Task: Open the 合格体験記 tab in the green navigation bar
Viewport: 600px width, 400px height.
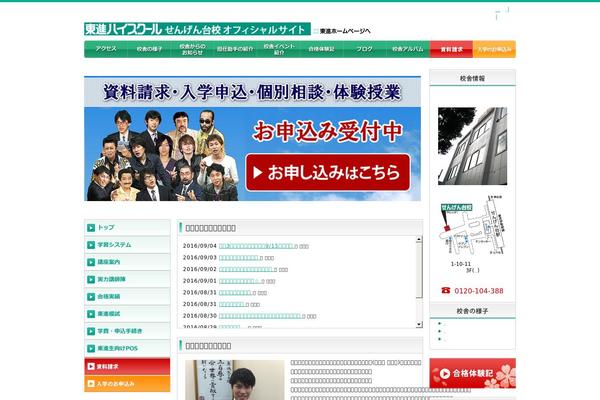Action: pos(322,49)
